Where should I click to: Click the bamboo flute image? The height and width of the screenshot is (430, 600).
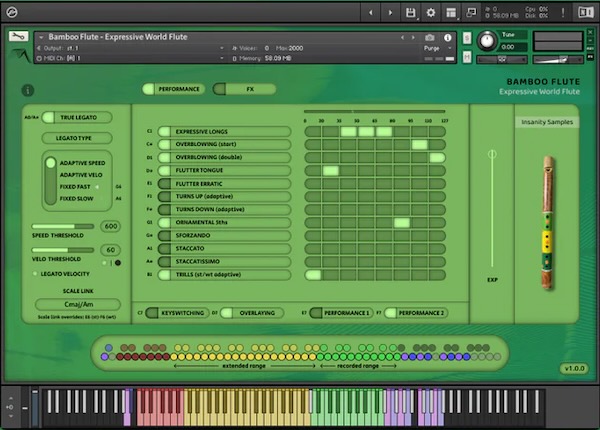click(548, 223)
